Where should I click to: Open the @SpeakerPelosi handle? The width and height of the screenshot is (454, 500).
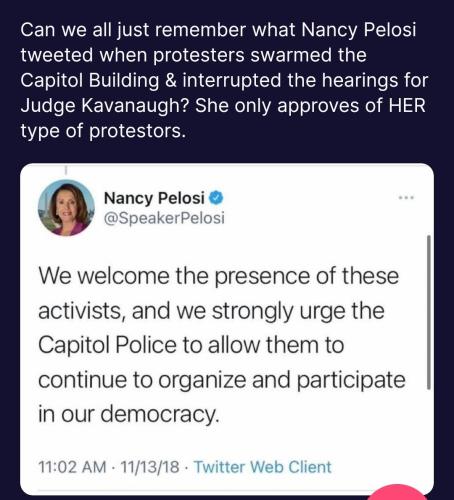pos(164,218)
